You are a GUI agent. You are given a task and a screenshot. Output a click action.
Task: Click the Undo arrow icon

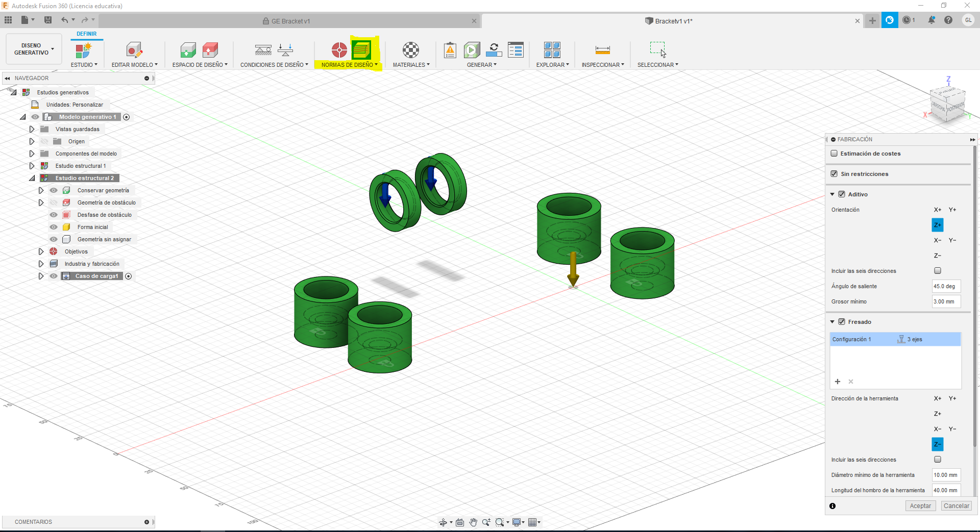pos(64,20)
